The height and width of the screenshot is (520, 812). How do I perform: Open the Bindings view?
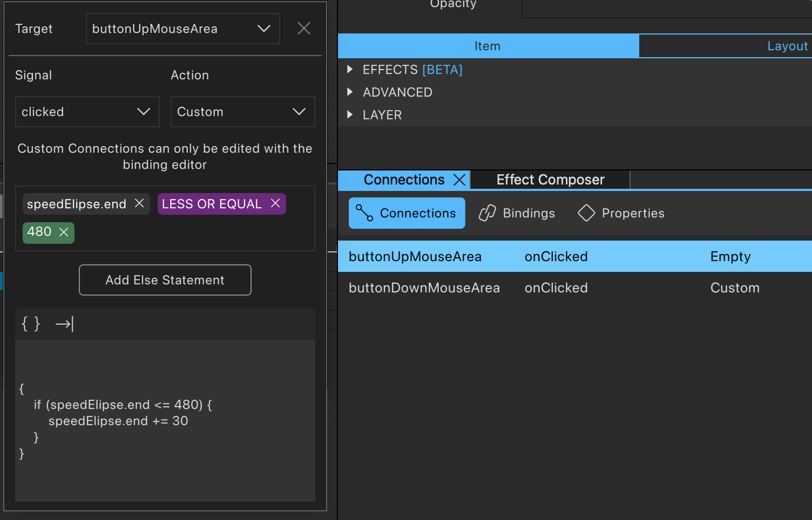point(517,213)
